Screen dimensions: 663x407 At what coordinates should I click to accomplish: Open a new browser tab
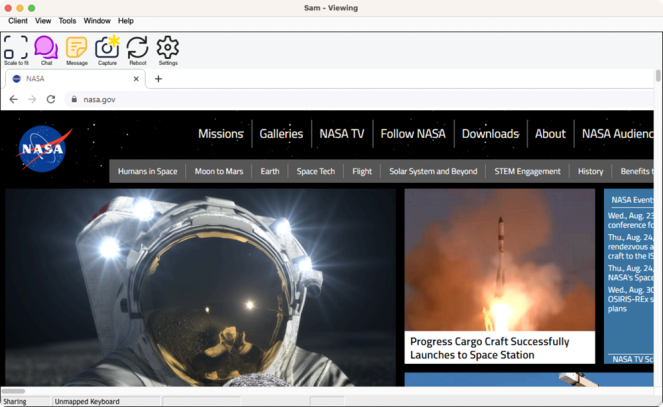pyautogui.click(x=158, y=78)
